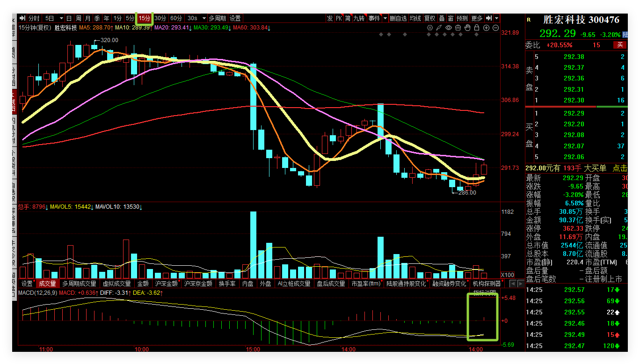Select the 陆股通持股变化 indicator tab
Viewport: 640px width, 364px height.
point(406,284)
